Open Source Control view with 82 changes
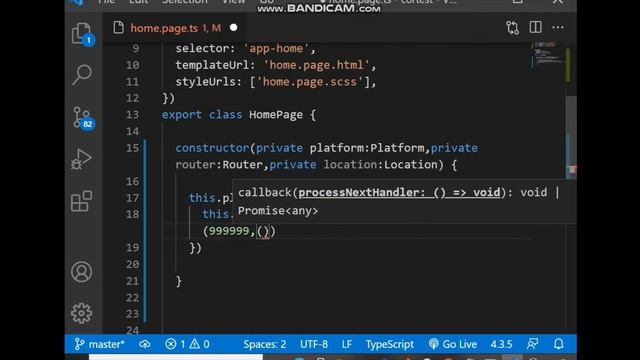Screen dimensions: 640x360 coord(83,118)
